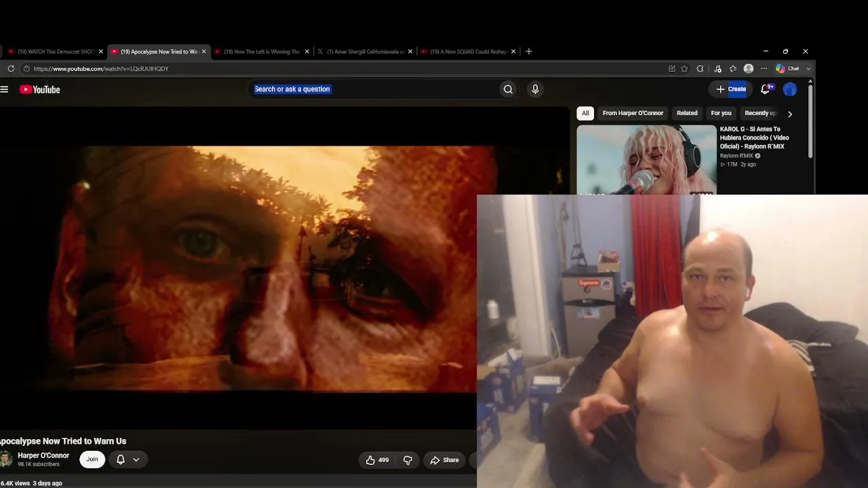Show more filter chips with right arrow
Viewport: 868px width, 488px height.
tap(790, 114)
